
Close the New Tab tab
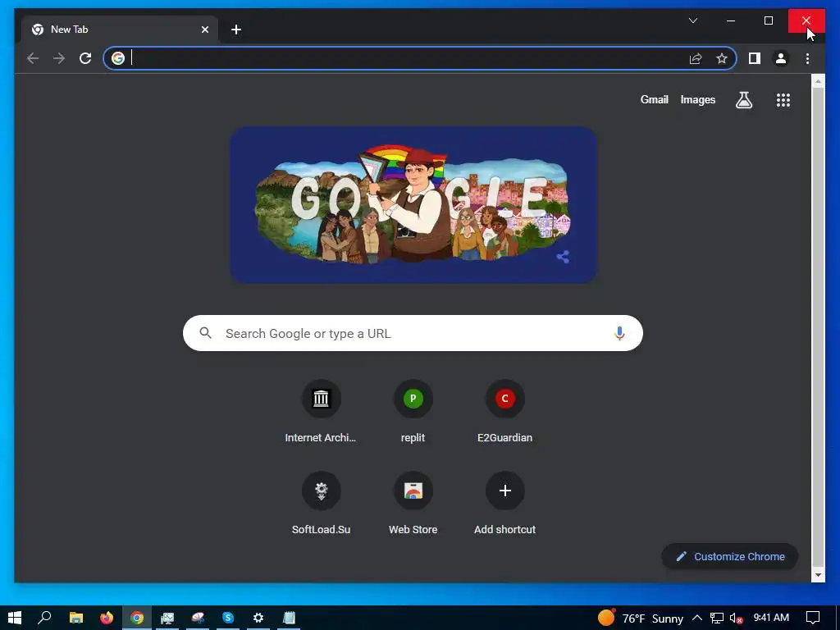click(x=204, y=30)
